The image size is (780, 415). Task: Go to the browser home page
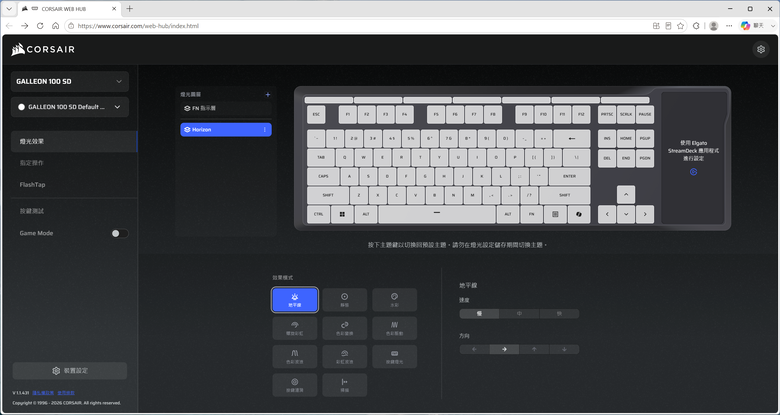click(55, 25)
